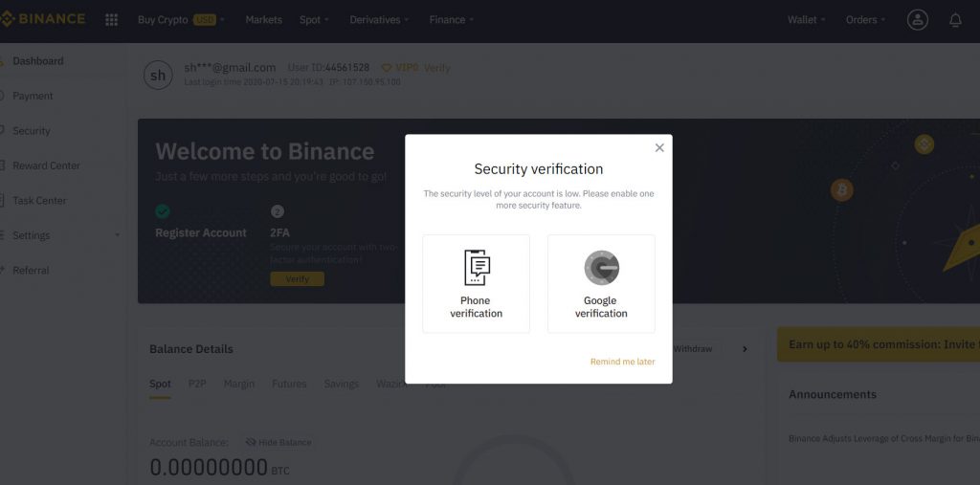Switch to the Spot balance tab
The image size is (980, 485).
point(160,384)
